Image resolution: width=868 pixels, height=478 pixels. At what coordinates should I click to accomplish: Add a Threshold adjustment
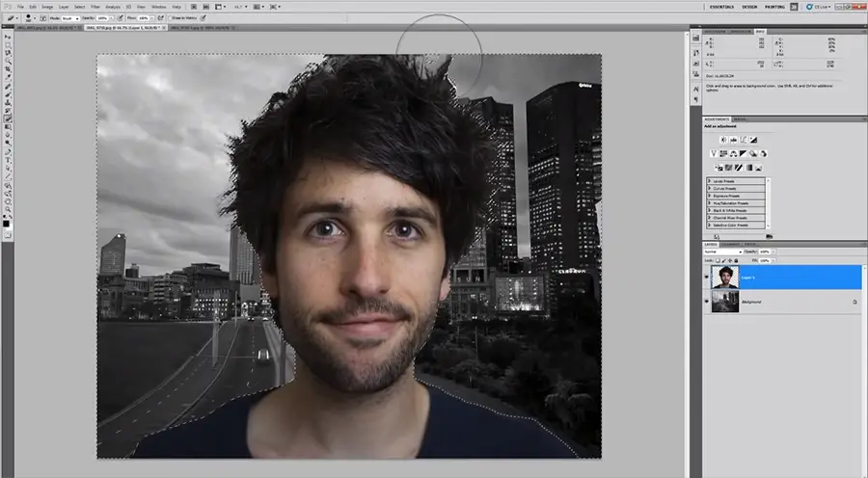pyautogui.click(x=739, y=168)
